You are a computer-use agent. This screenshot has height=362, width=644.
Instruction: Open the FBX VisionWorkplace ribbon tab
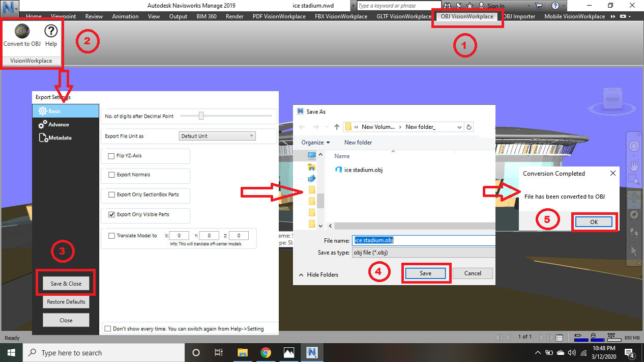tap(341, 16)
